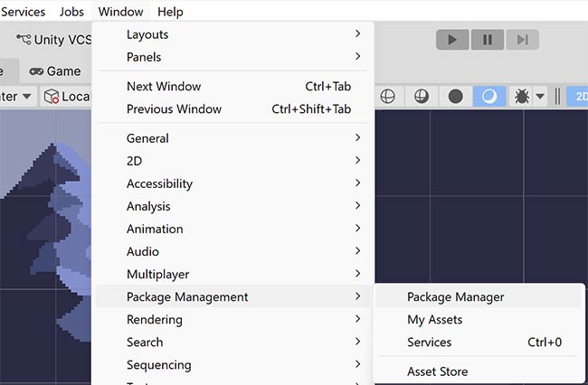Select the solid dark circle draw mode icon

(x=456, y=97)
